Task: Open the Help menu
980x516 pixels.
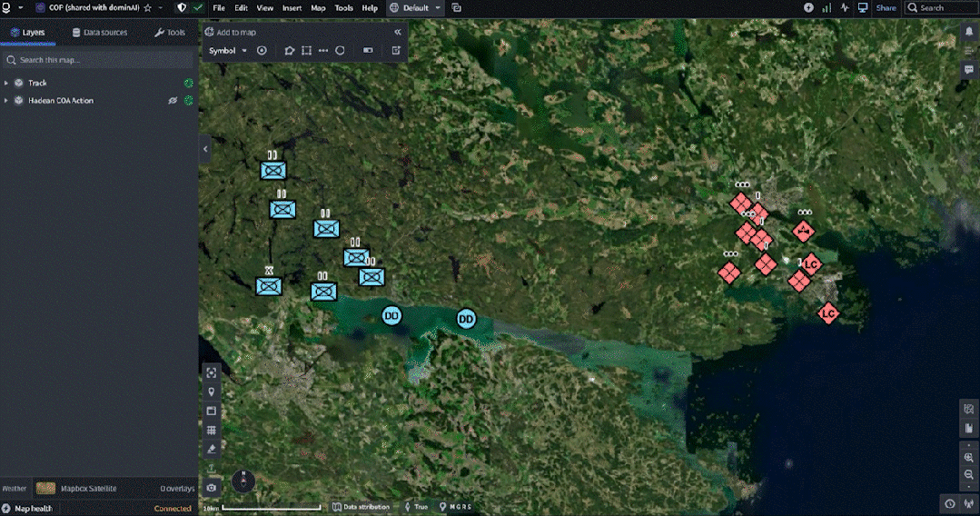Action: [370, 8]
